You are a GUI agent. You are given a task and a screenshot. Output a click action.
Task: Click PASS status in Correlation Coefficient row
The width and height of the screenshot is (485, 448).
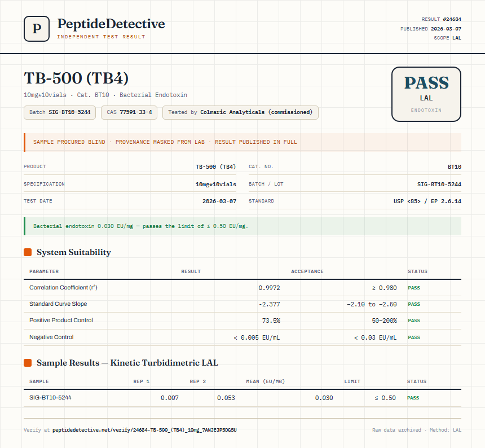(x=414, y=288)
